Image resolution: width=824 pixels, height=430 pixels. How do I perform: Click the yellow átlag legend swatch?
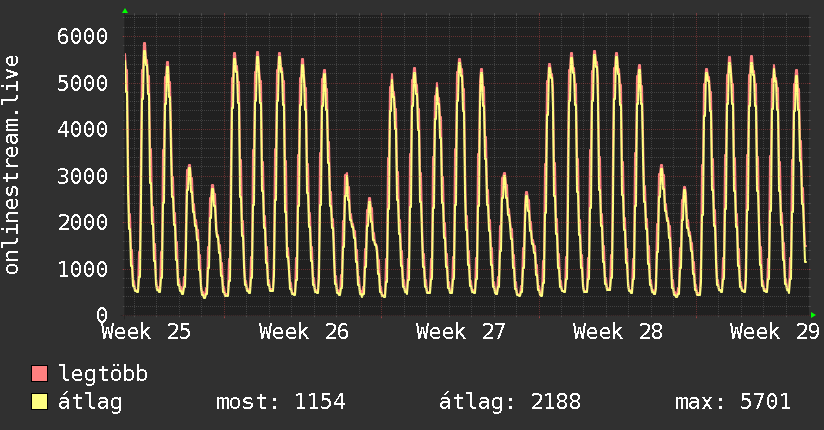39,402
